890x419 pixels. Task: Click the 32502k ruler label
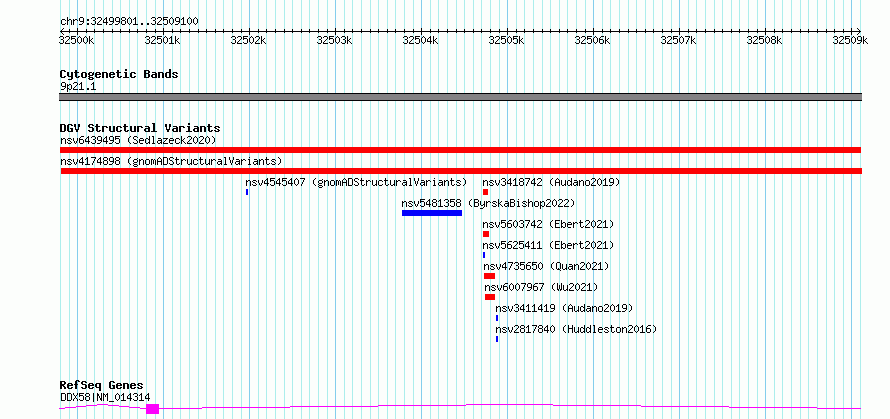point(248,40)
